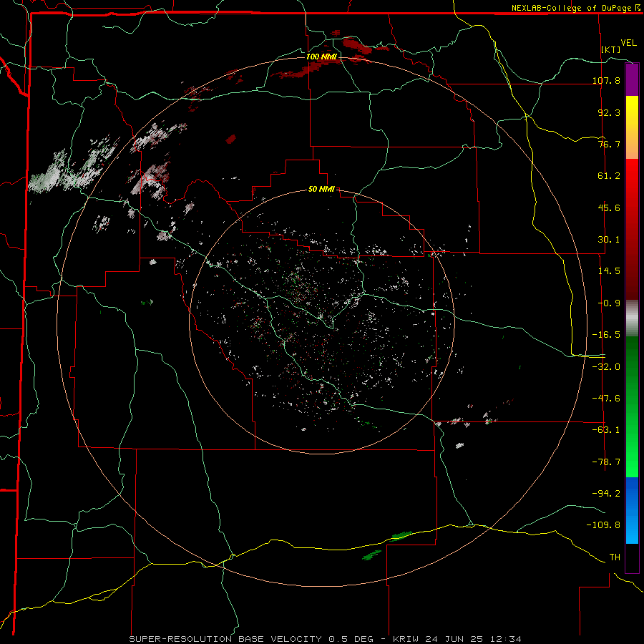
Task: Click the -16.5 value on velocity scale
Action: (606, 335)
